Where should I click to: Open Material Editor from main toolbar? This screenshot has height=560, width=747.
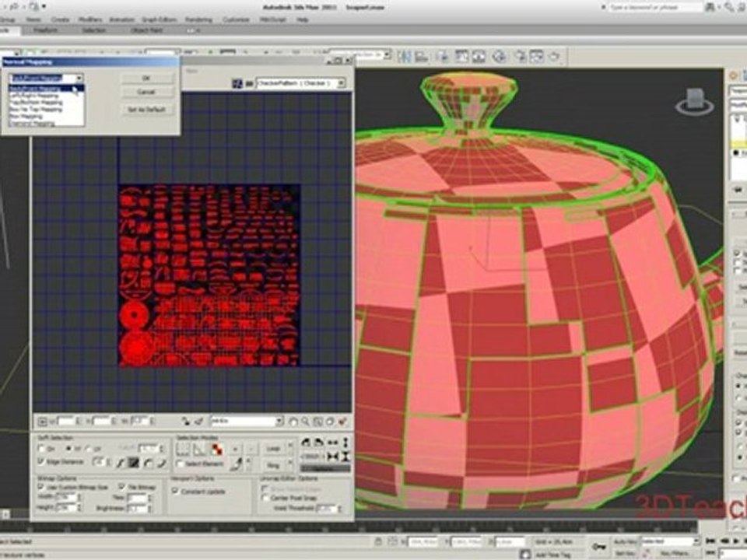499,57
